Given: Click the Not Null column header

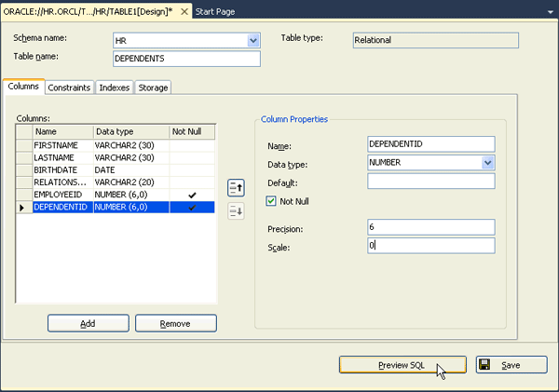Looking at the screenshot, I should (192, 132).
